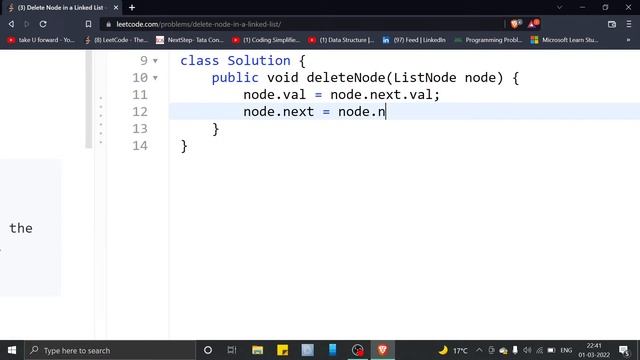Open the tab search dropdown chevron
Viewport: 640px width, 360px height.
pos(560,7)
